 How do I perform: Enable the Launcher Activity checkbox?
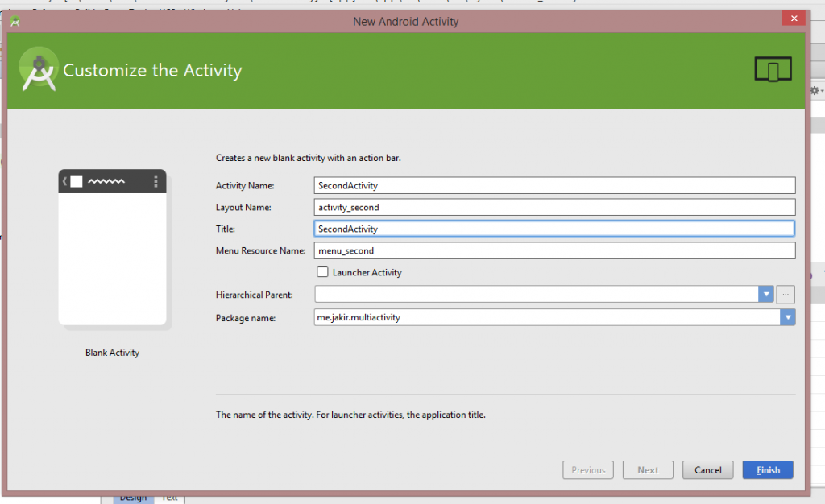(323, 272)
